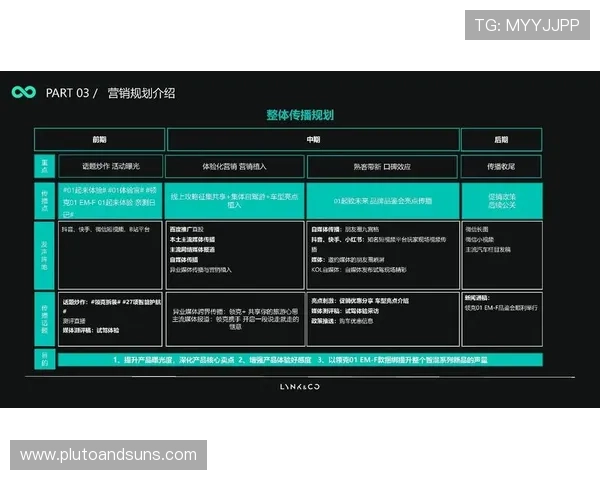Click the '传播话题' row label
The width and height of the screenshot is (600, 480).
pyautogui.click(x=45, y=319)
